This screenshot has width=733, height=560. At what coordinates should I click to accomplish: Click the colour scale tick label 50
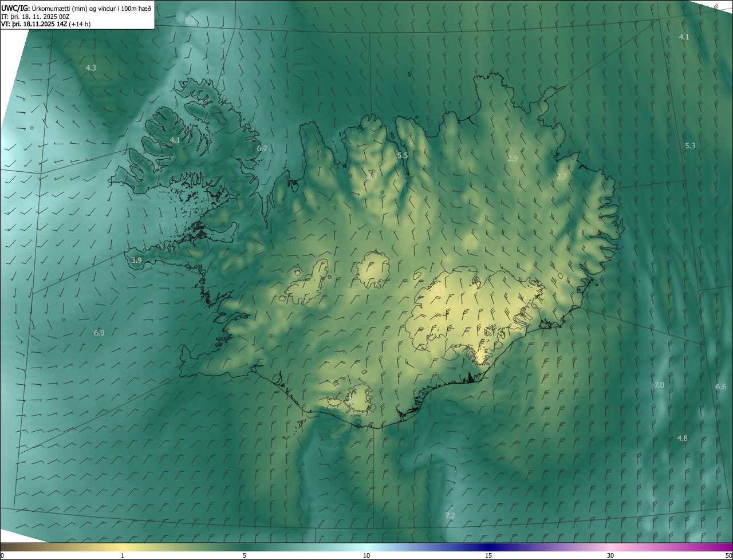pyautogui.click(x=728, y=555)
